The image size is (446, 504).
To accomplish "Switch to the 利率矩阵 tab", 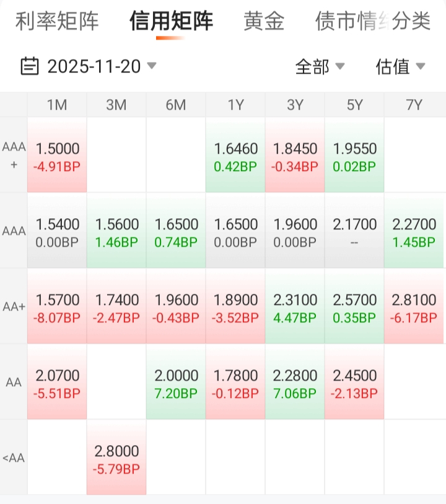I will pyautogui.click(x=57, y=21).
